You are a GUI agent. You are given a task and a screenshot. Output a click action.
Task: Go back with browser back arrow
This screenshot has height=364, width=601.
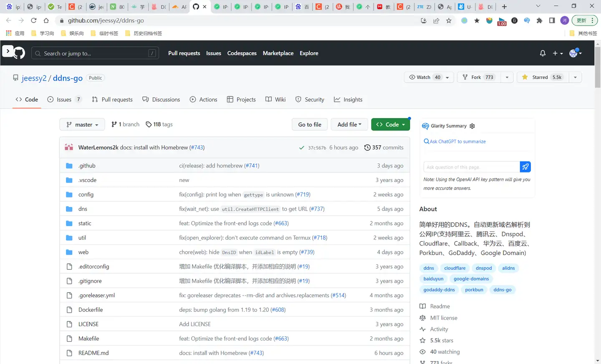pyautogui.click(x=9, y=20)
